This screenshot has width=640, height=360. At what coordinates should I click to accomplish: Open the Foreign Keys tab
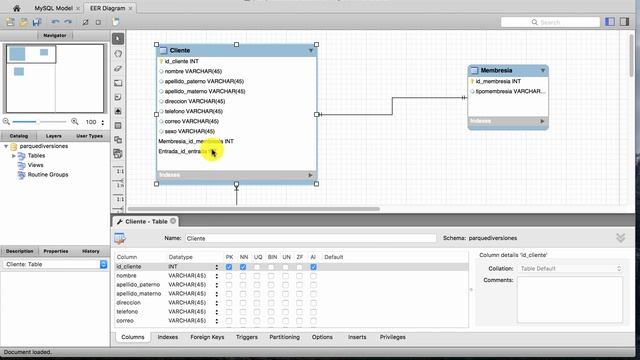pyautogui.click(x=207, y=337)
